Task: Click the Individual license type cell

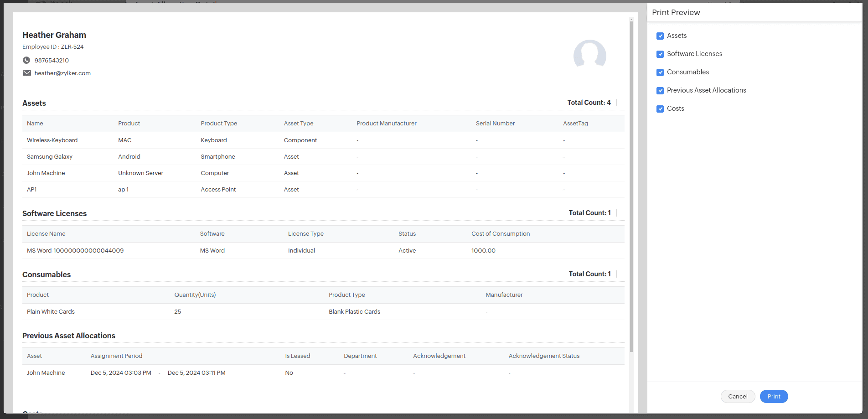Action: click(x=301, y=250)
